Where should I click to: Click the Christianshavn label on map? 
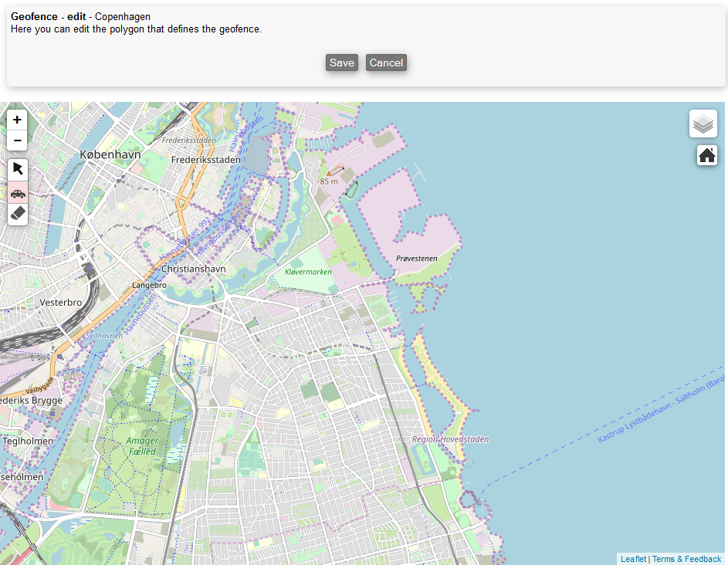pos(193,269)
